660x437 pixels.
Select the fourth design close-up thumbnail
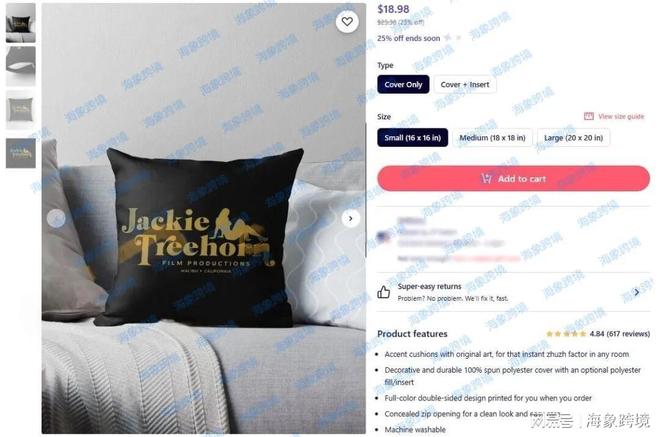click(21, 153)
